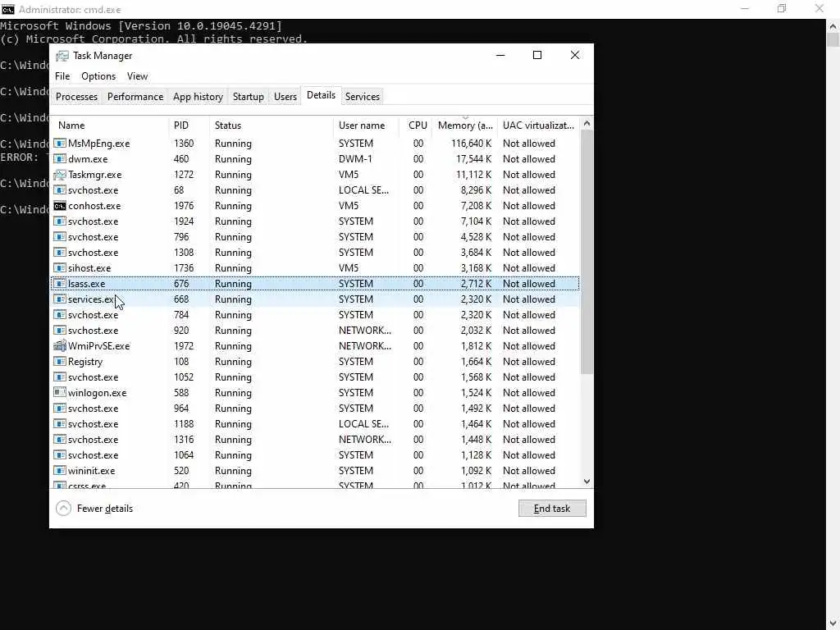Maximize the Task Manager window
The width and height of the screenshot is (840, 630).
click(x=536, y=55)
